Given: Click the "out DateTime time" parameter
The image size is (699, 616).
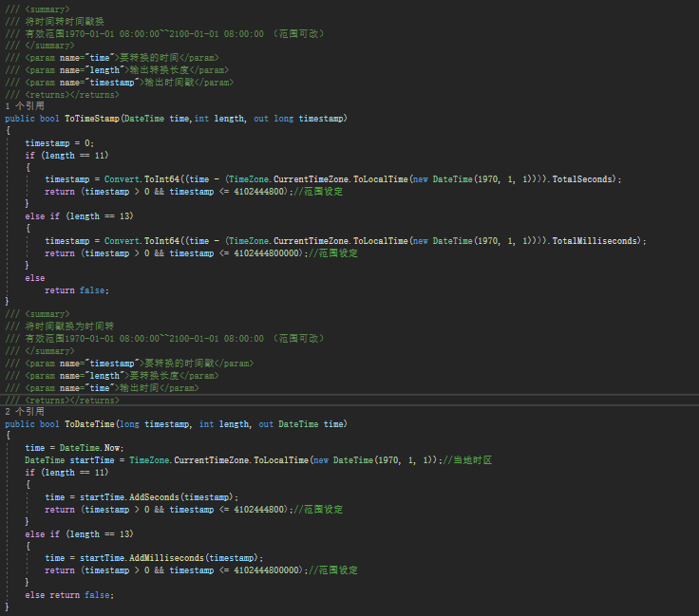Looking at the screenshot, I should 301,424.
